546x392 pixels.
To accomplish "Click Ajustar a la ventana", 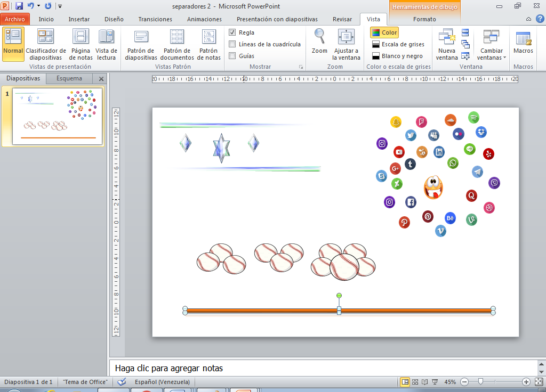I will [346, 44].
